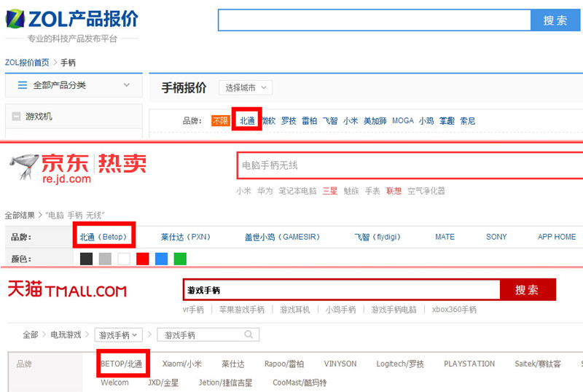Select the 罗技 brand on ZOL

289,121
